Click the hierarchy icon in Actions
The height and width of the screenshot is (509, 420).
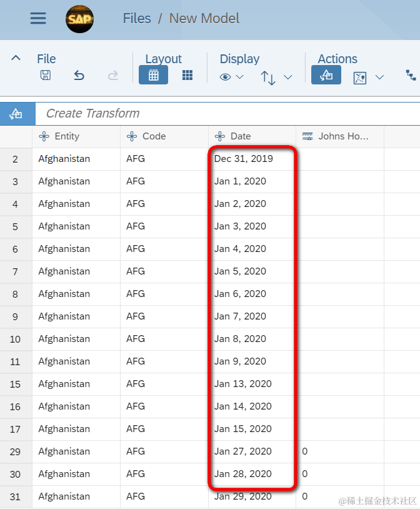411,75
